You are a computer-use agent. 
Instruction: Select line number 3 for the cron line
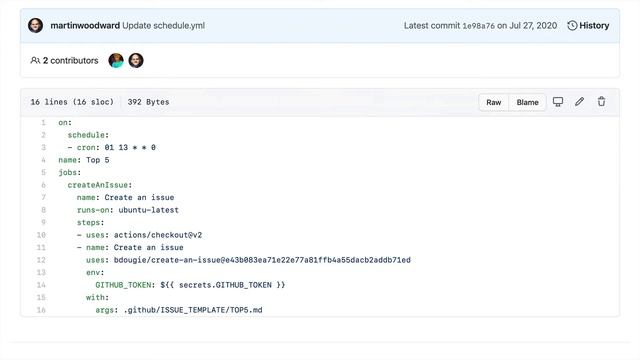(43, 147)
